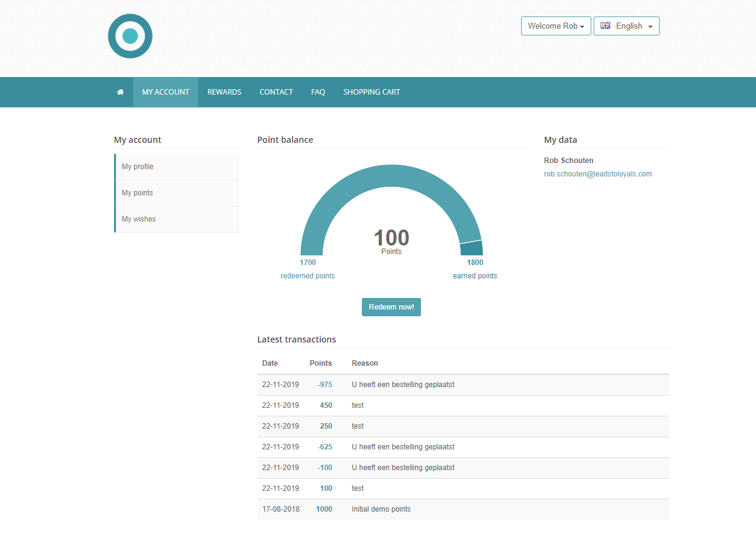Open the Welcome Rob user dropdown

[x=555, y=26]
